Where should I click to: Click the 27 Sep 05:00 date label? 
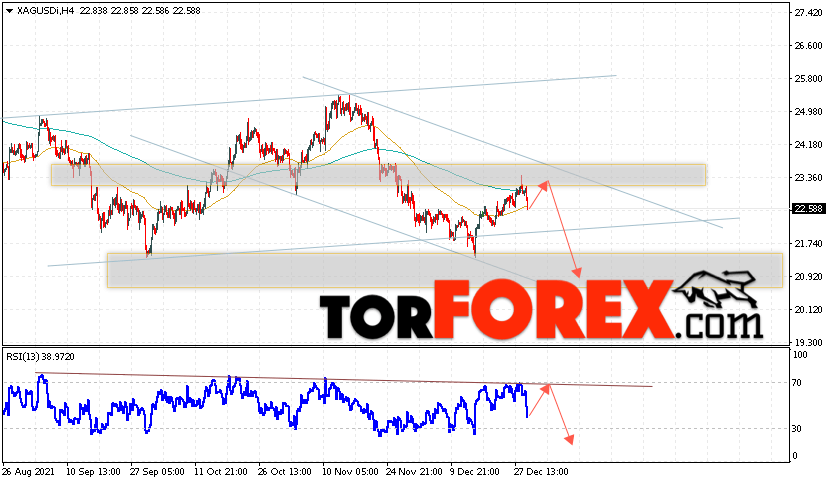pos(157,471)
